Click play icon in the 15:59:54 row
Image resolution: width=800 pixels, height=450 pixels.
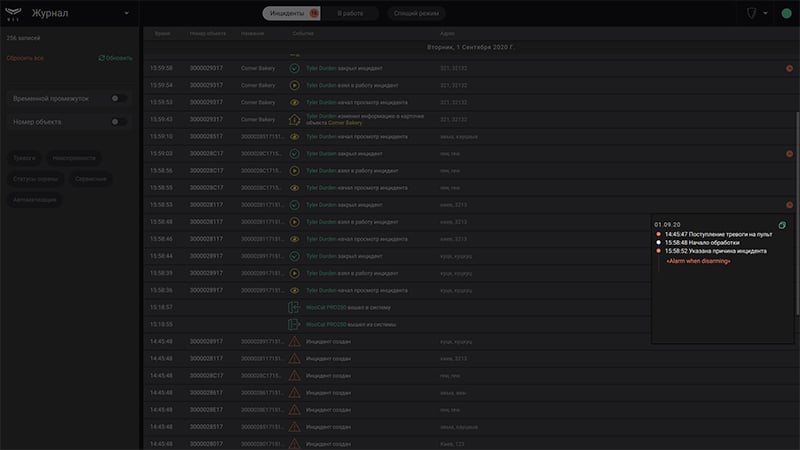tap(294, 85)
